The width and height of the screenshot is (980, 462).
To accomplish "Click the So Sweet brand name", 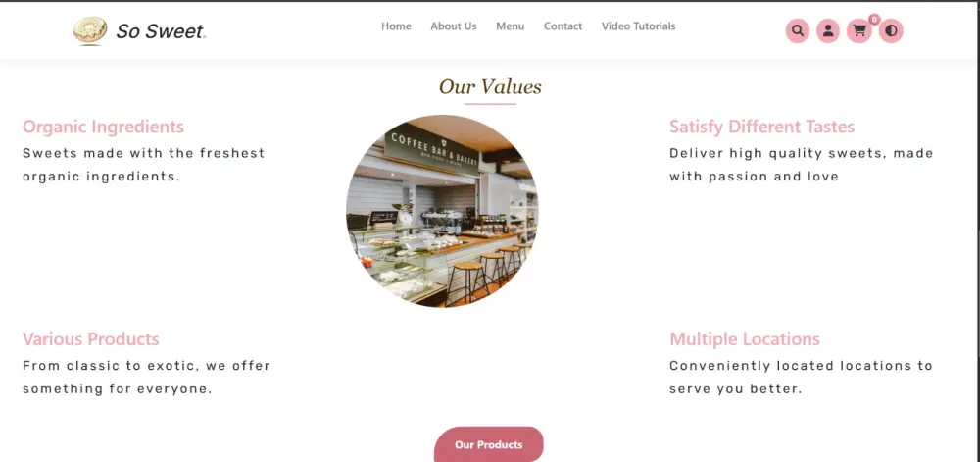I will pos(161,31).
